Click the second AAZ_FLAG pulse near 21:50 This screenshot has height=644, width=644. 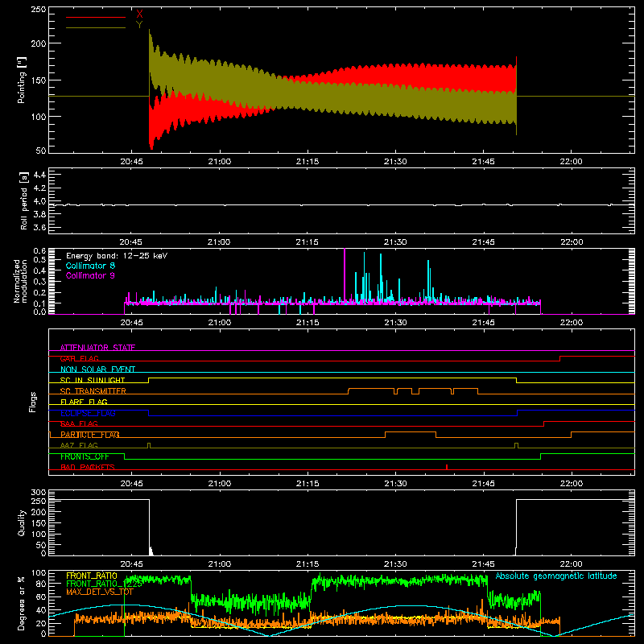click(516, 445)
